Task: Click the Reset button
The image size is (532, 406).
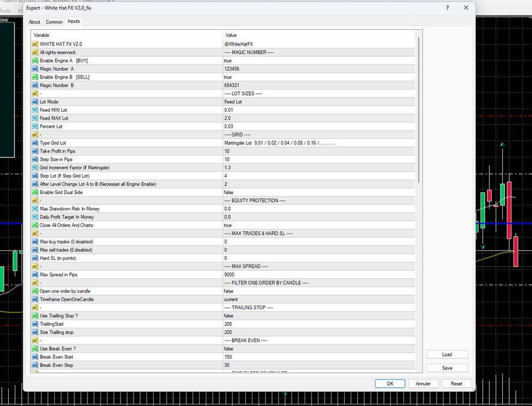Action: pyautogui.click(x=457, y=384)
